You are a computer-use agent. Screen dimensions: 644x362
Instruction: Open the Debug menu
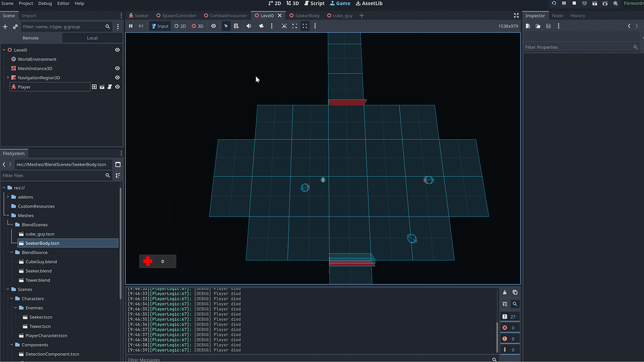[x=45, y=3]
